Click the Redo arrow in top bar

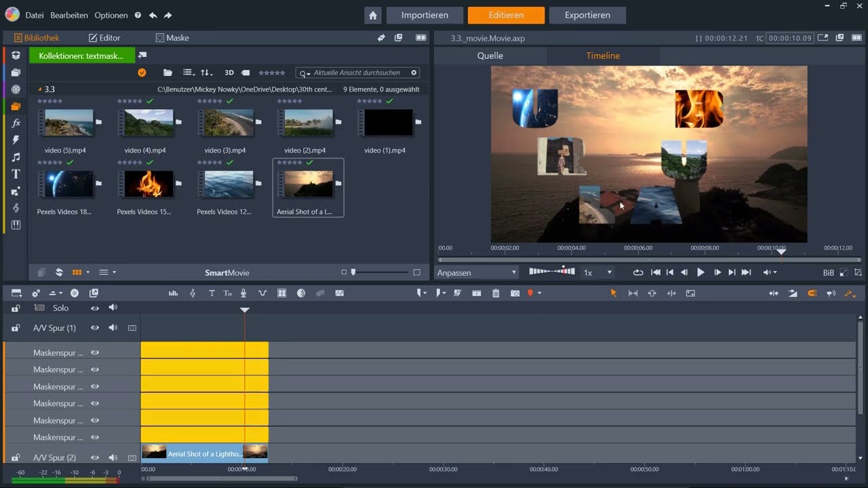coord(167,15)
